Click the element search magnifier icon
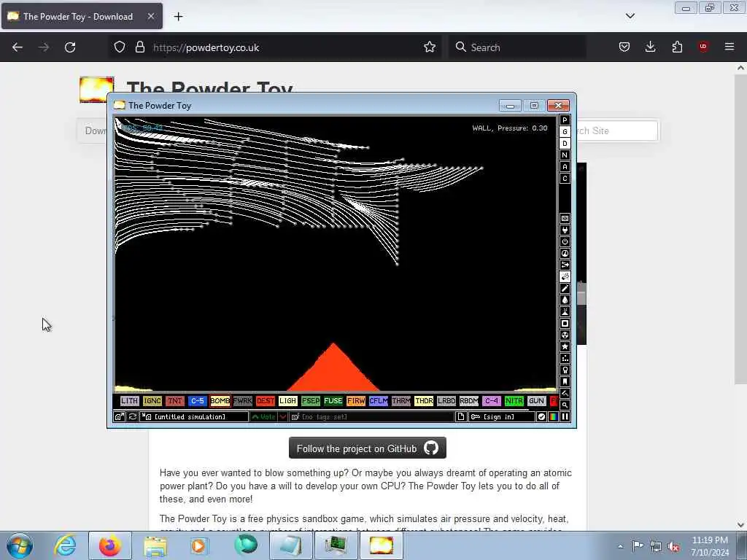Image resolution: width=747 pixels, height=560 pixels. (x=565, y=405)
